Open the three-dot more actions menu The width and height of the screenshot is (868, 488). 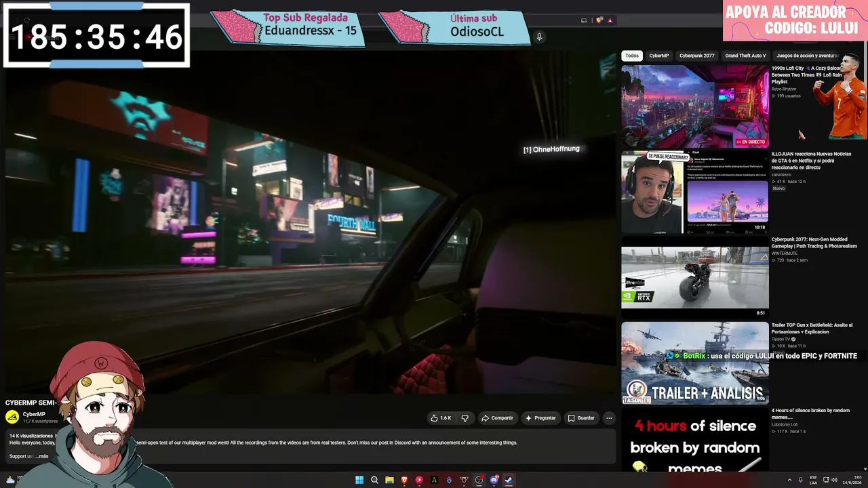[x=609, y=418]
